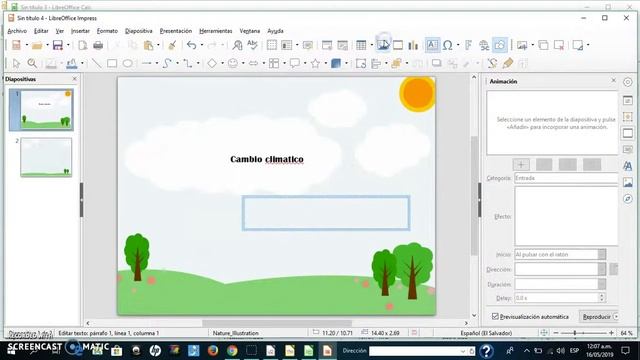Viewport: 640px width, 360px height.
Task: Expand the Undo history dropdown arrow
Action: (x=201, y=45)
